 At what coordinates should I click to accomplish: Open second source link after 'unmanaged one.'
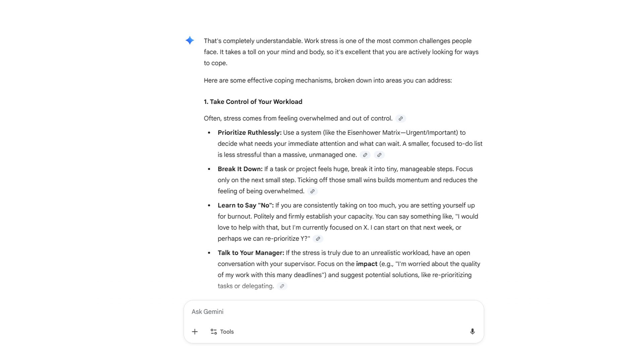click(379, 155)
